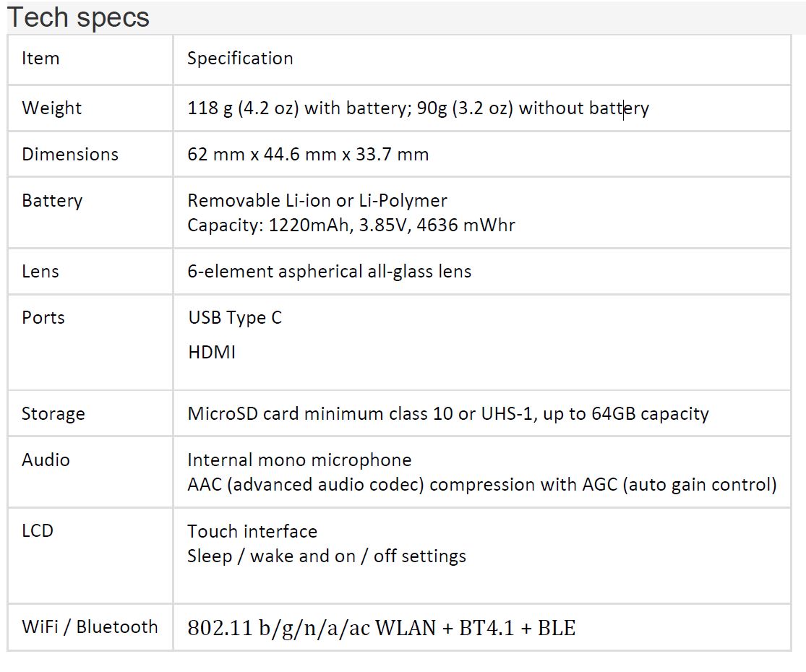Click the "Tech specs" heading

[x=78, y=17]
